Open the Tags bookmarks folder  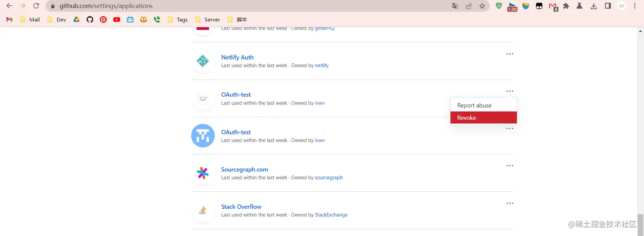(178, 20)
